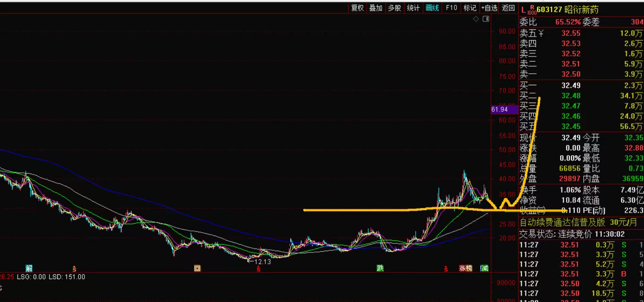Click the PE(动) value 226.3
This screenshot has height=302, width=644.
click(634, 211)
